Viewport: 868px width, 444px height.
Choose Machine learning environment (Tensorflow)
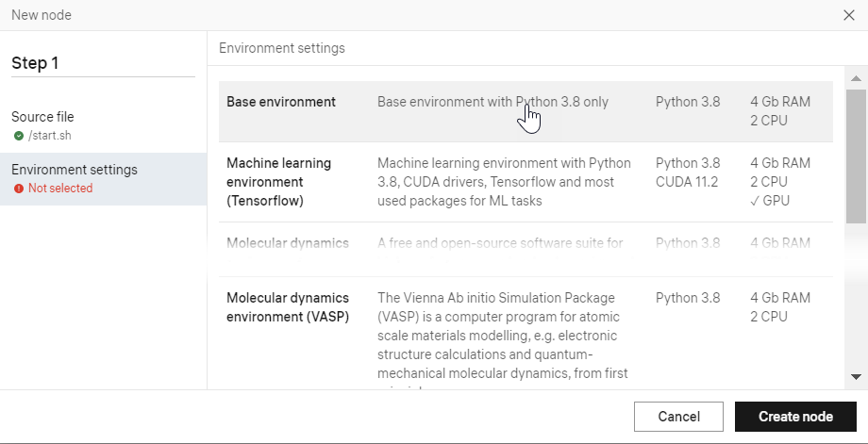pyautogui.click(x=278, y=181)
